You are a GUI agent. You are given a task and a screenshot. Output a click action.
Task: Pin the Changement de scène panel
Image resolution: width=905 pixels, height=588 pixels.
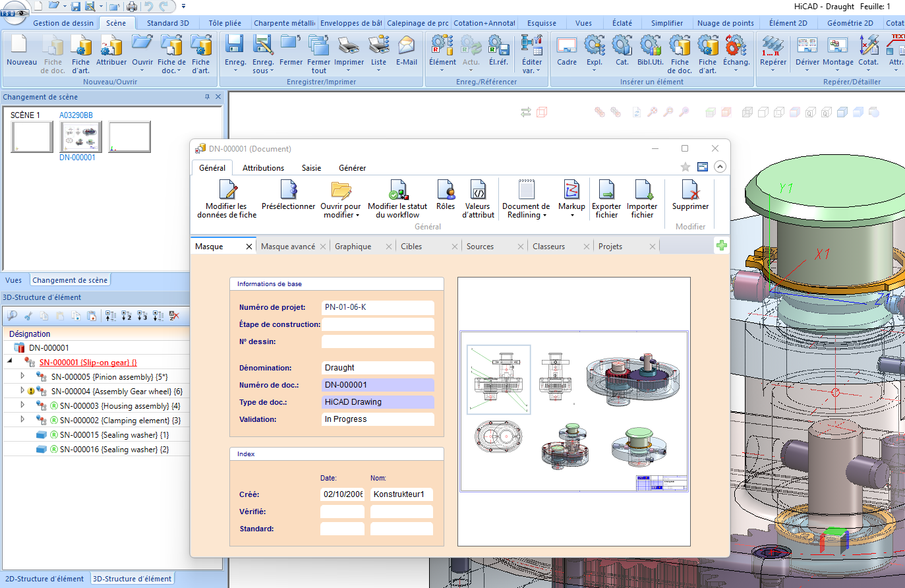tap(208, 97)
